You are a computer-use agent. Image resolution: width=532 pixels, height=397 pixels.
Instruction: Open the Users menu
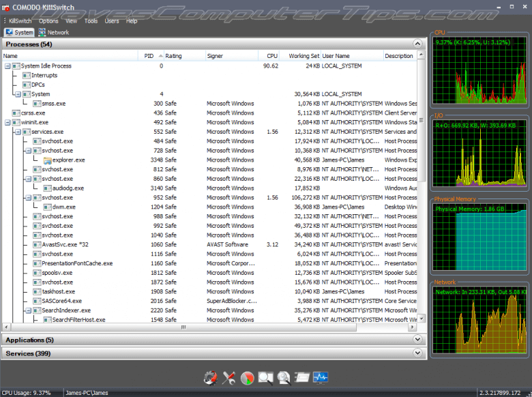point(112,21)
